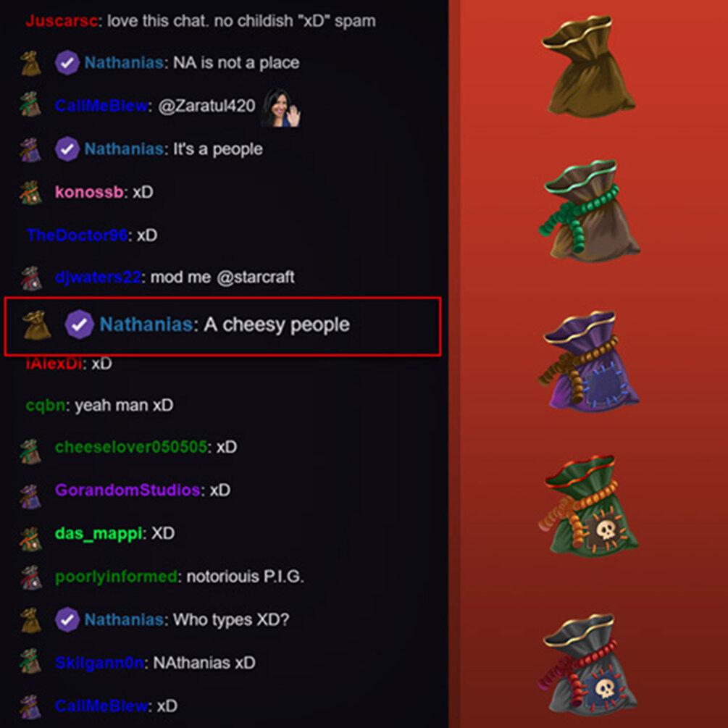
Task: Click the waving woman emote after @Zaratul420
Action: (x=281, y=108)
